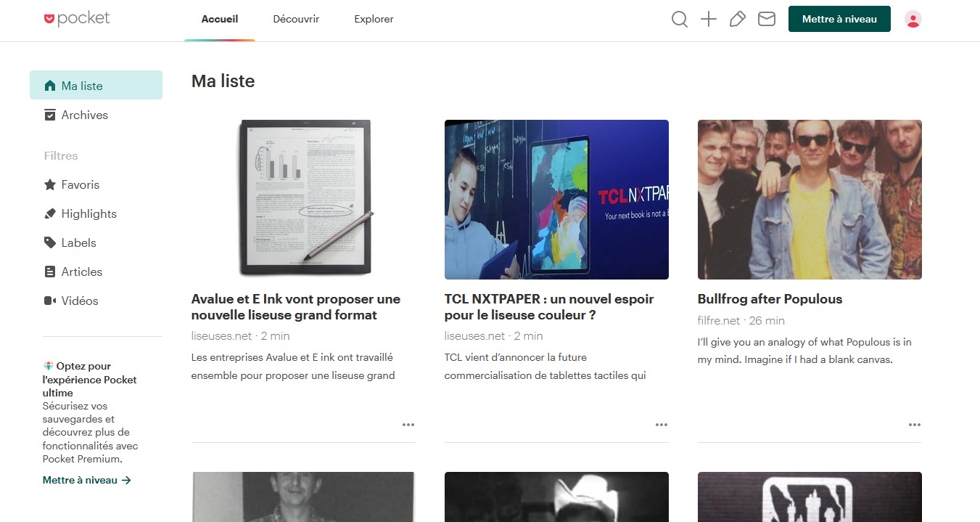Open the Avalue et E Ink article title

coord(296,307)
